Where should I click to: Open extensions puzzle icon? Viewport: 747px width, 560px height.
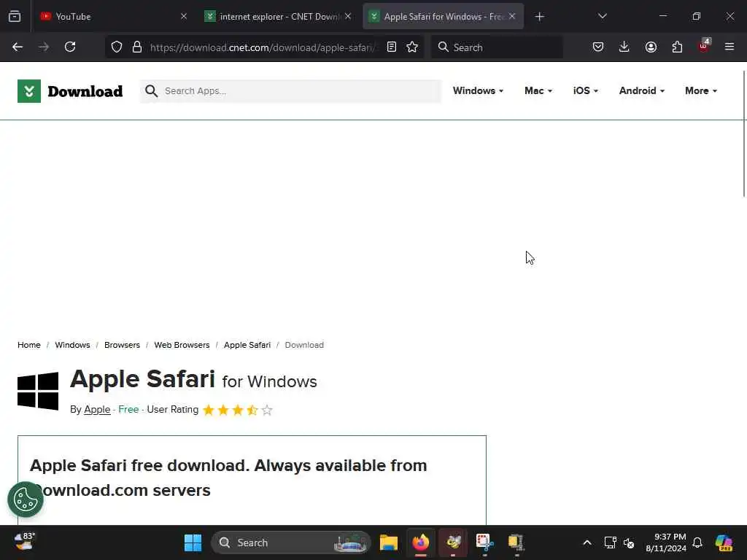677,47
